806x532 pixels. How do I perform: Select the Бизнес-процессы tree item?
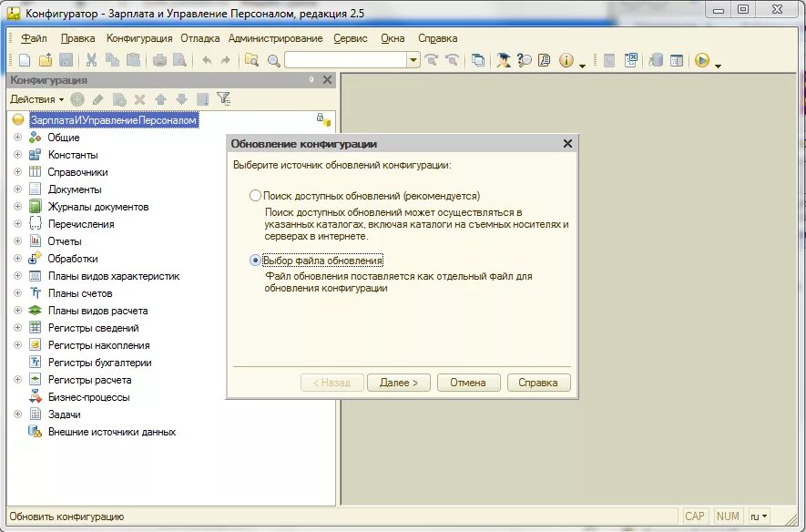click(89, 397)
